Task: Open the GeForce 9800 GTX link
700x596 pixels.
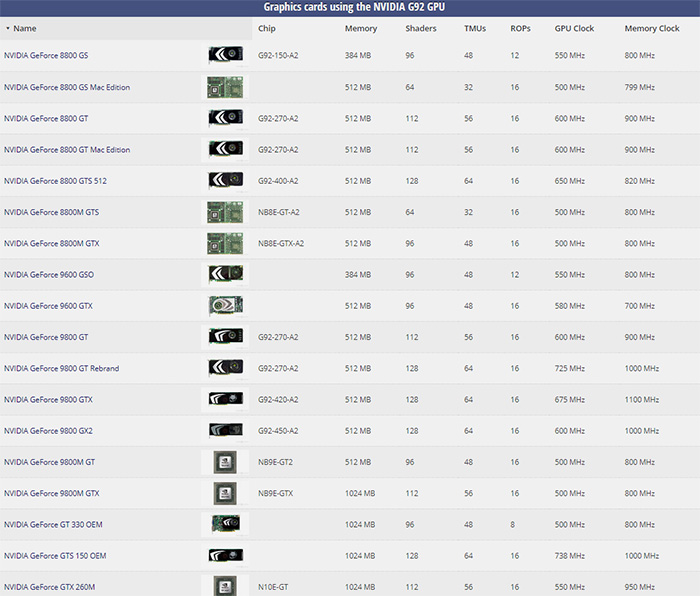Action: point(48,400)
